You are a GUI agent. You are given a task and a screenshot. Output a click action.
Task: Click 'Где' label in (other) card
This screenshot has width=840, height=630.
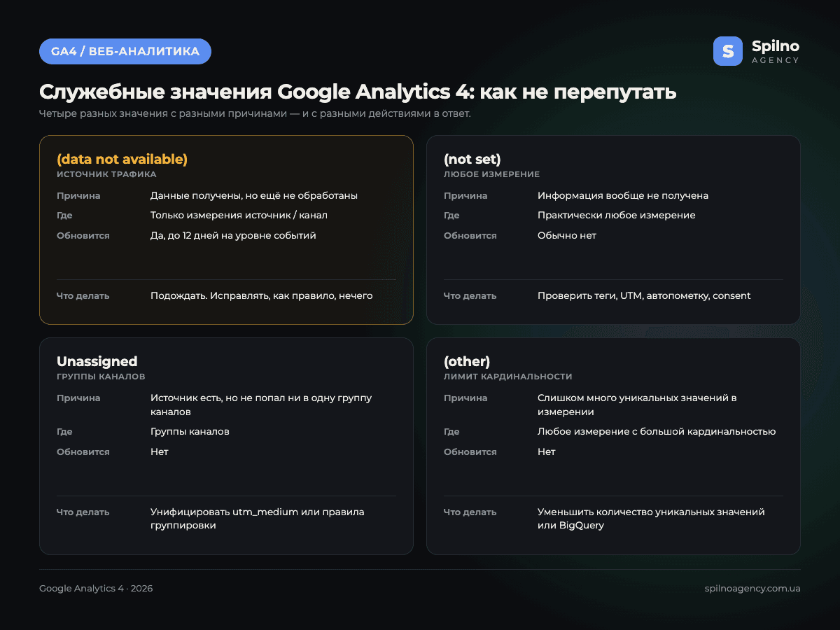pyautogui.click(x=451, y=432)
